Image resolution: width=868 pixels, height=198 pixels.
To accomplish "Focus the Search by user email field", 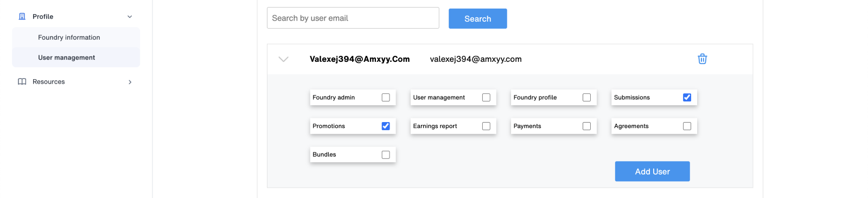I will tap(353, 18).
